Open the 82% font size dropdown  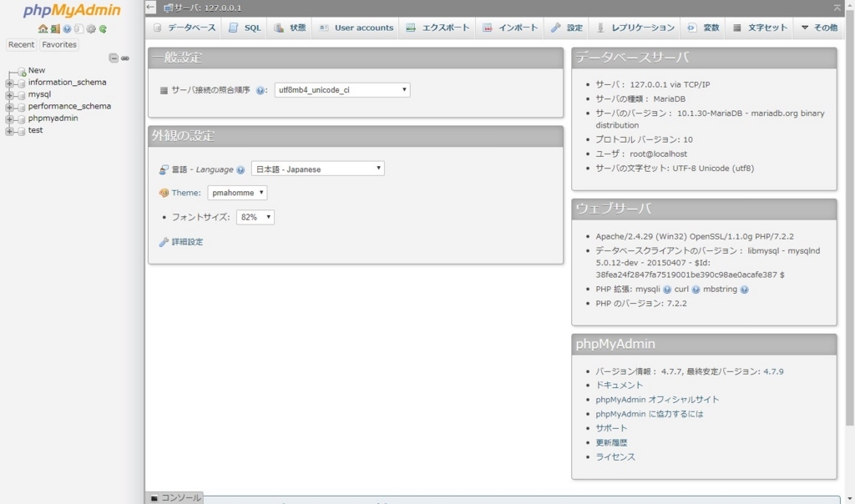(x=255, y=218)
